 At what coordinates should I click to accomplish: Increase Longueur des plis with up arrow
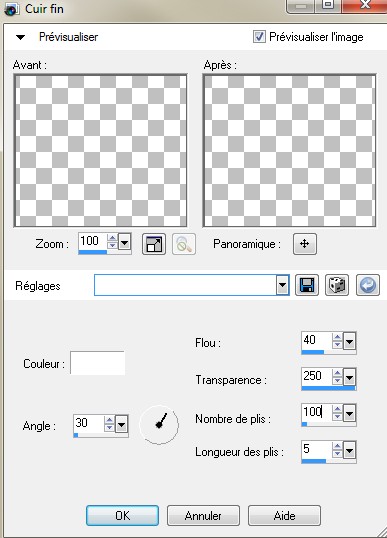[x=338, y=446]
